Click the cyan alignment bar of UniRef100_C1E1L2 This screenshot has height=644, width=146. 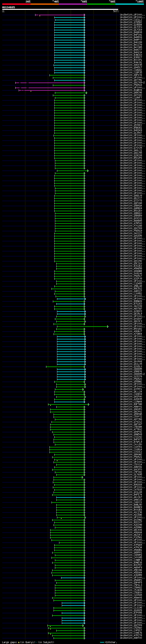pos(70,20)
